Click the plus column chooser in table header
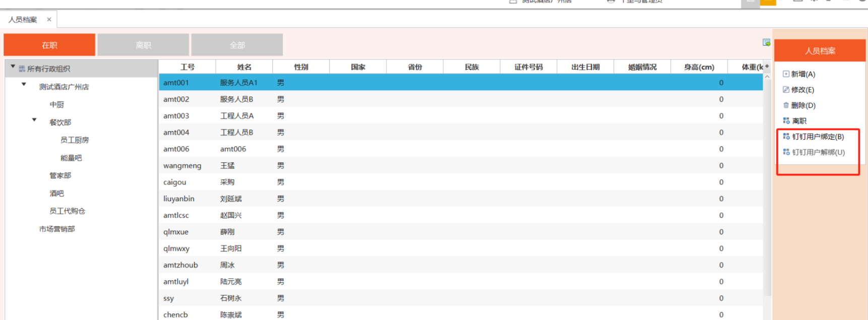 [767, 67]
